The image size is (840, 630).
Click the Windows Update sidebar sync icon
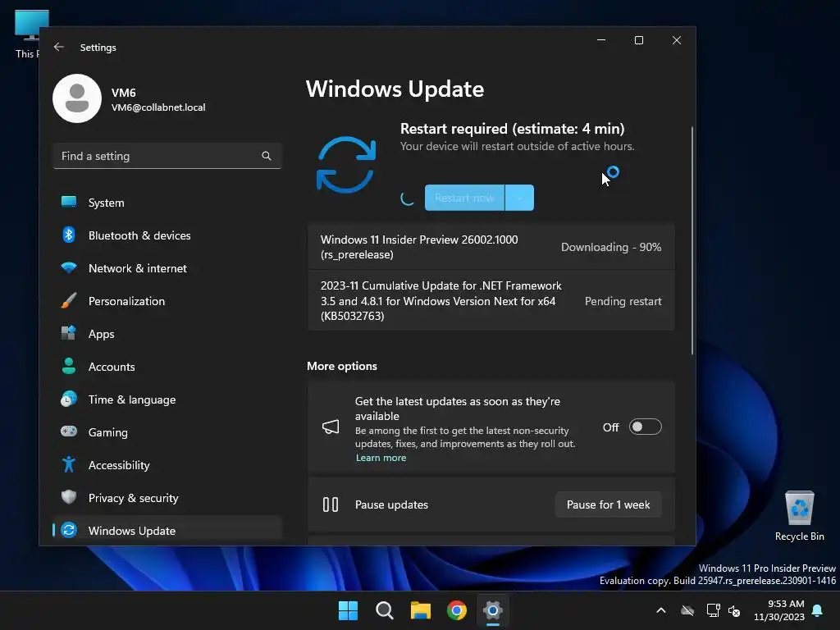(x=69, y=530)
